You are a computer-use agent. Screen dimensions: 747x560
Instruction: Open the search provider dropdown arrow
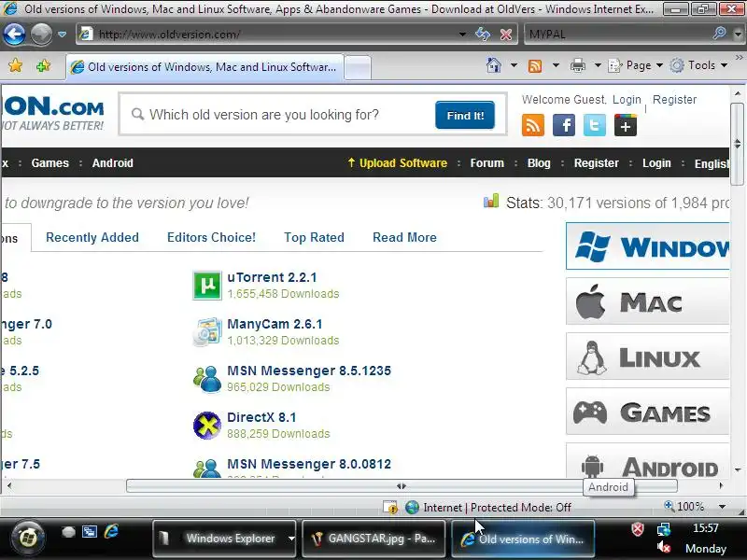coord(738,35)
